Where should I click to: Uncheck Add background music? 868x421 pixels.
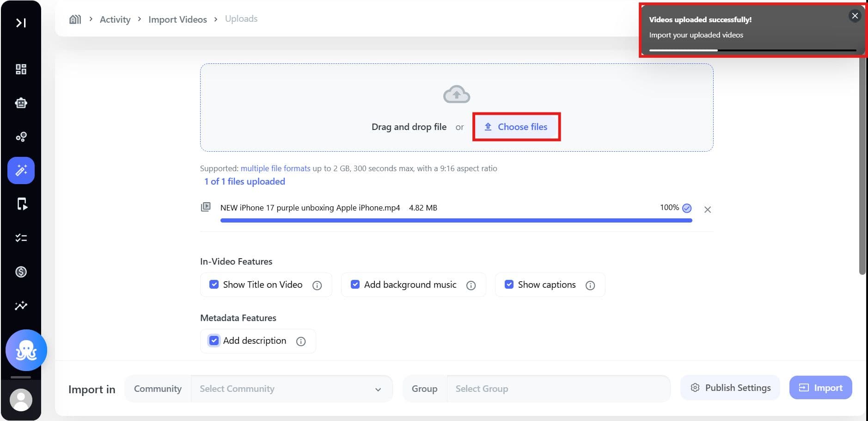(x=355, y=285)
